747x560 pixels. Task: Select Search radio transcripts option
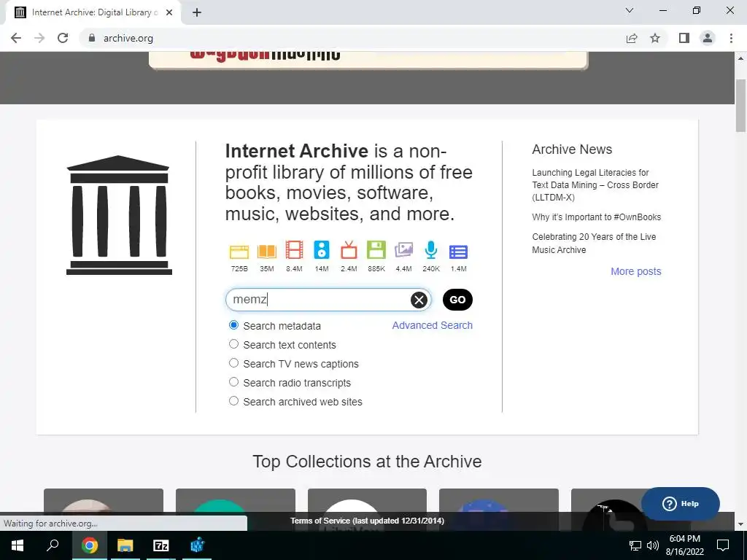[233, 382]
